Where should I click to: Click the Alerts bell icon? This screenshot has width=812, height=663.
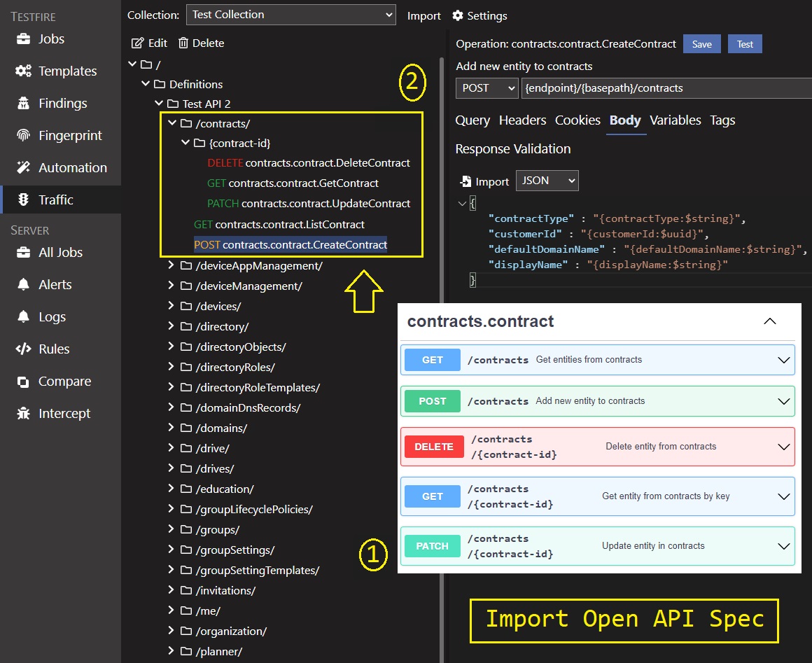click(23, 284)
